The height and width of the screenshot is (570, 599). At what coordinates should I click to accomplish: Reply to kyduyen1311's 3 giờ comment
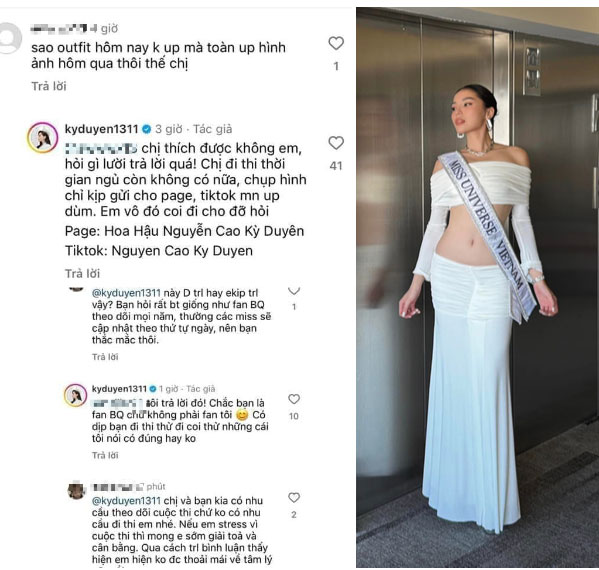click(x=82, y=274)
